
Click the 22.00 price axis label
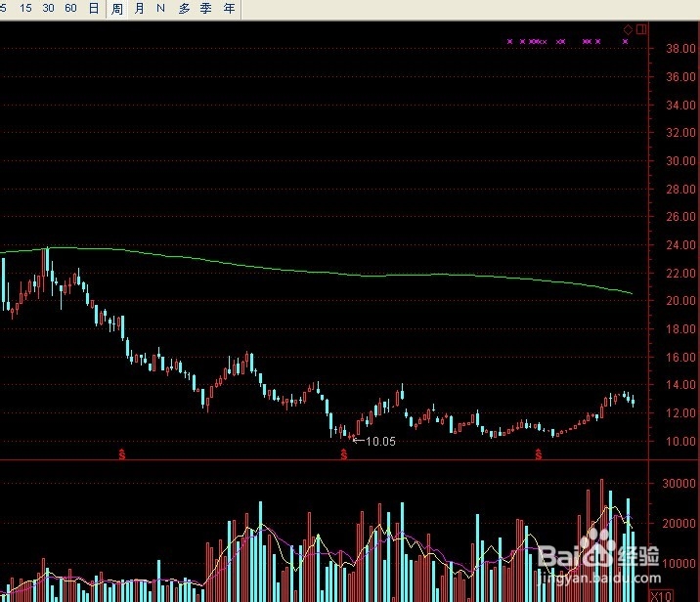pyautogui.click(x=680, y=273)
